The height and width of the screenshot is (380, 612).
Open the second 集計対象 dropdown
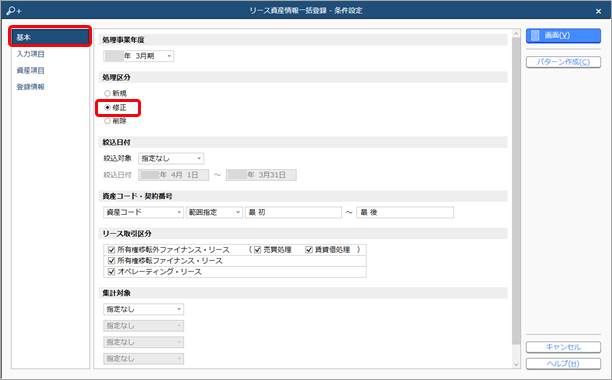pyautogui.click(x=143, y=326)
